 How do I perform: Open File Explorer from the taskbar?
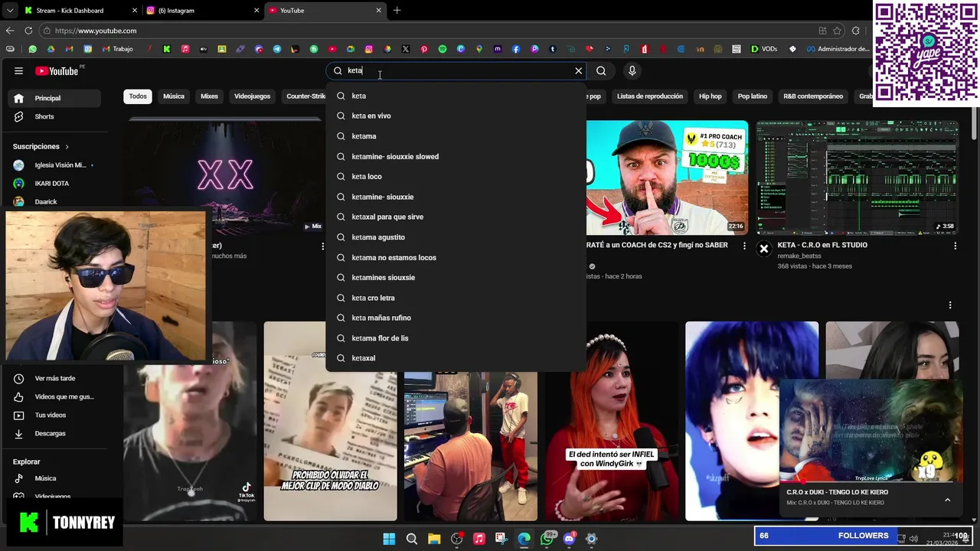(434, 539)
